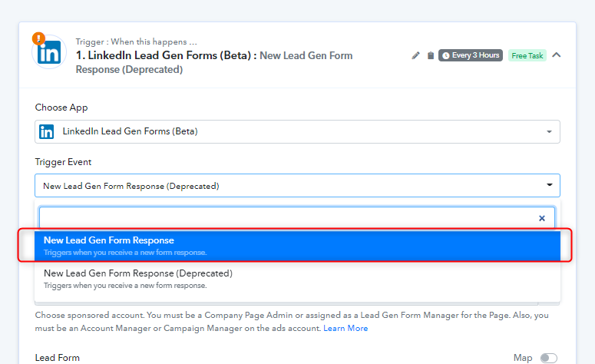595x364 pixels.
Task: Click the LinkedIn logo with warning badge
Action: click(48, 51)
